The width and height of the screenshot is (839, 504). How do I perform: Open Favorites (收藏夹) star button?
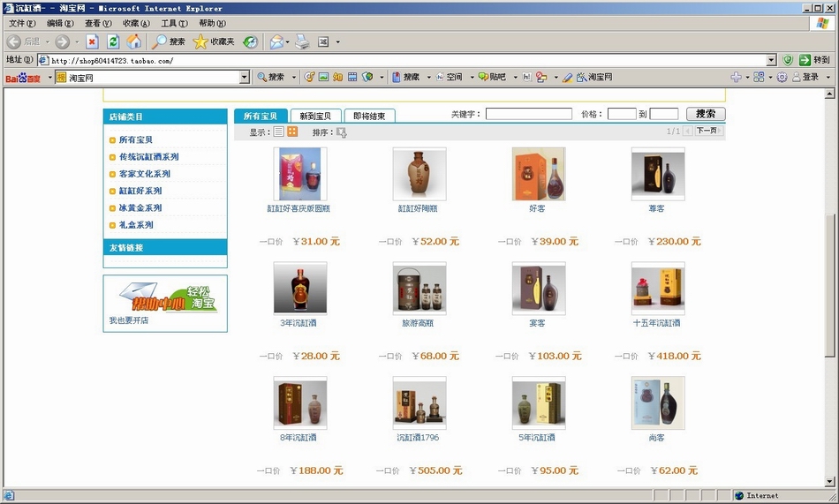click(214, 41)
